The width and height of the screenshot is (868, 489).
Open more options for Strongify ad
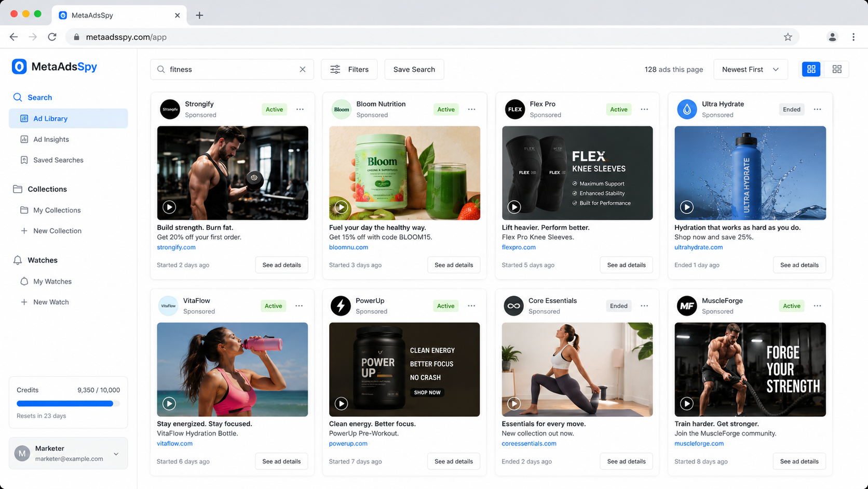(x=300, y=109)
